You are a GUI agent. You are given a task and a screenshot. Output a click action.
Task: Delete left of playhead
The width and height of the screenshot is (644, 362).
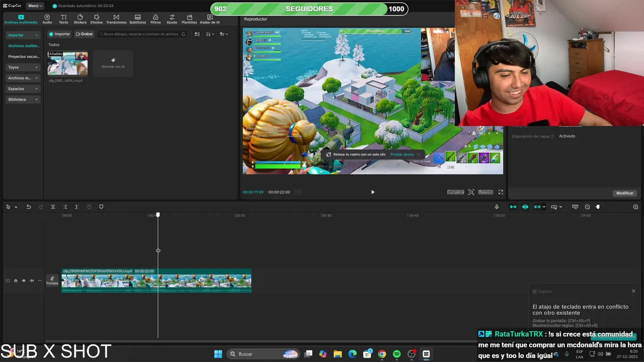[x=65, y=207]
